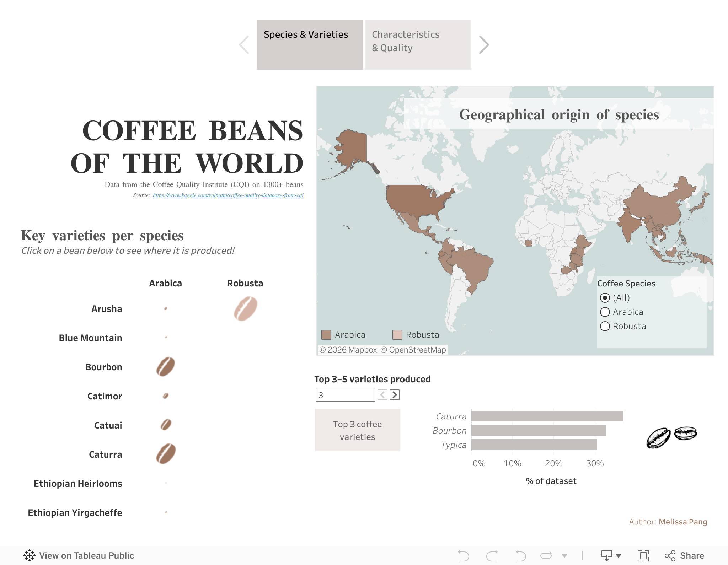Increase variety count with the right stepper arrow
Viewport: 728px width, 565px height.
394,395
